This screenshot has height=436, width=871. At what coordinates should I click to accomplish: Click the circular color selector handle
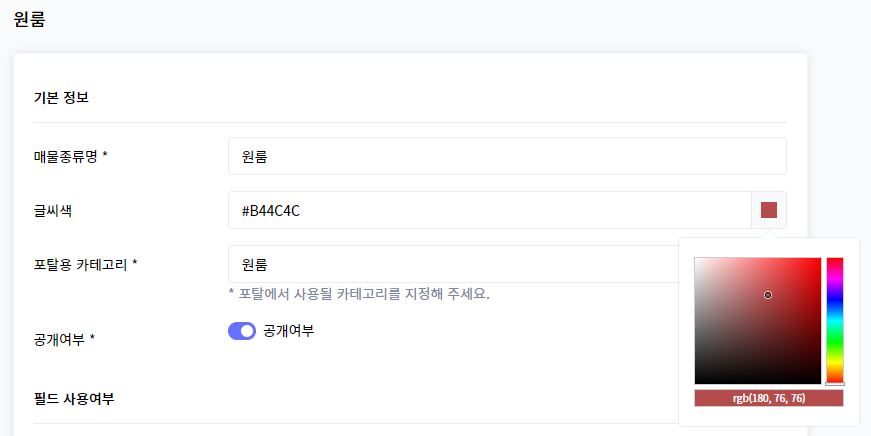[768, 295]
